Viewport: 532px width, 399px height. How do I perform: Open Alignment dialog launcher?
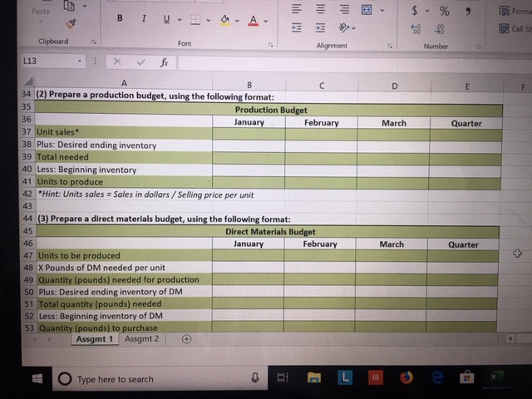390,46
